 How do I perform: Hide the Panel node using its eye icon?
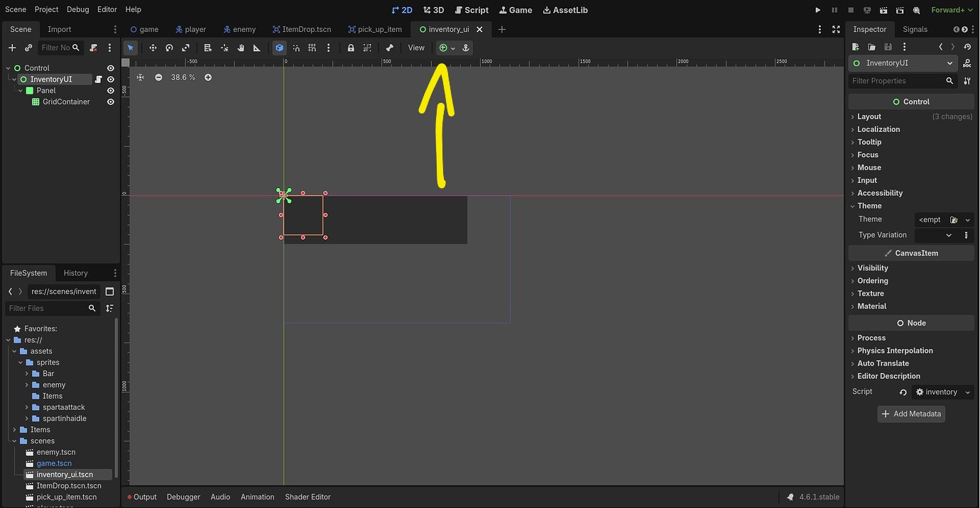pyautogui.click(x=111, y=91)
